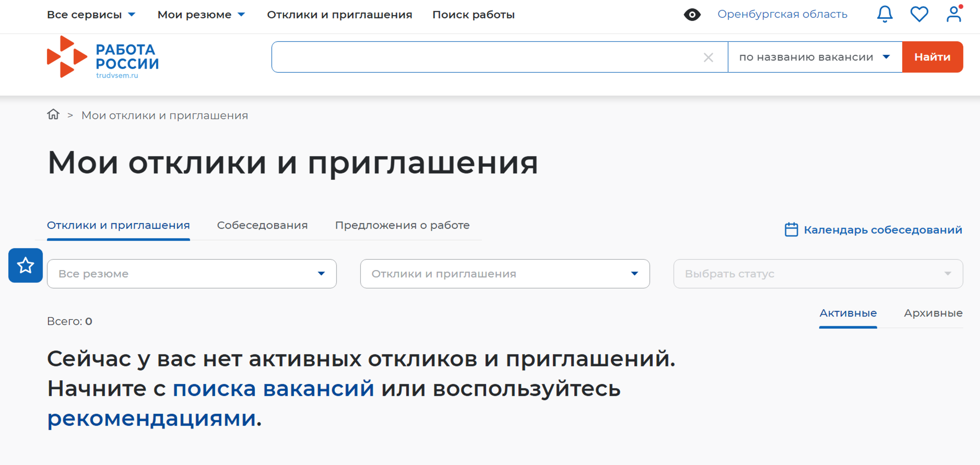Clear the search field with the X icon
The height and width of the screenshot is (465, 980).
pyautogui.click(x=708, y=57)
